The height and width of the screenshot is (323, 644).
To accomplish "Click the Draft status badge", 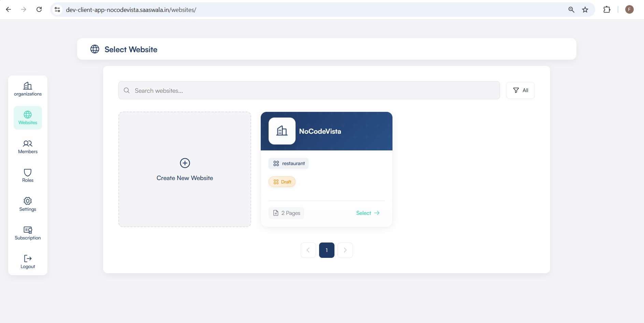I will coord(282,181).
